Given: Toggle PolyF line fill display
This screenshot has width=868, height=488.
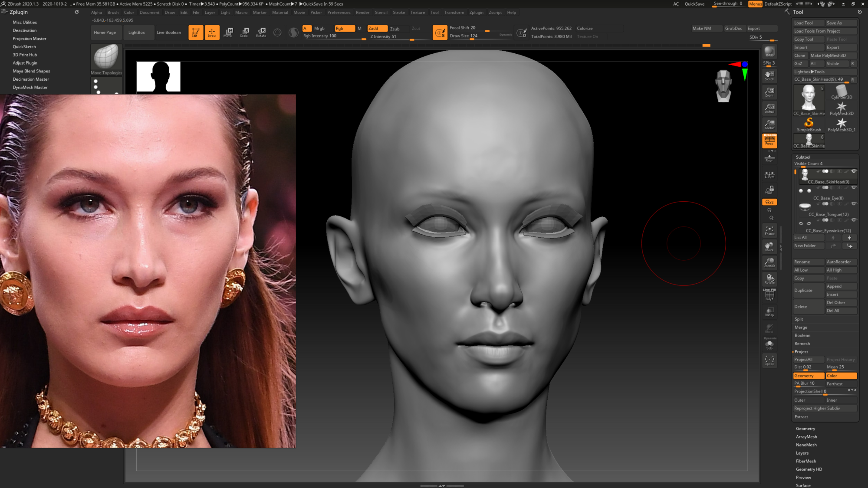Looking at the screenshot, I should 769,295.
